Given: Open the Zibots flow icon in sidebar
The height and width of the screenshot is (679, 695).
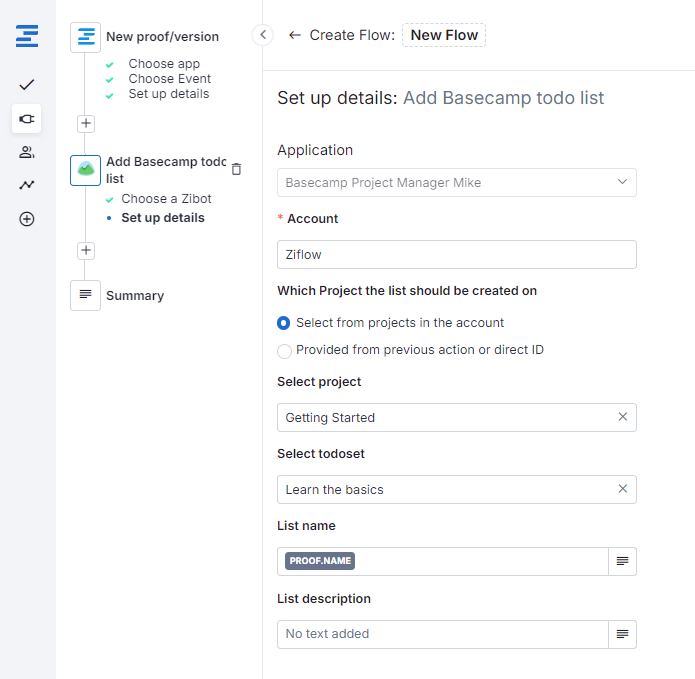Looking at the screenshot, I should [x=27, y=119].
